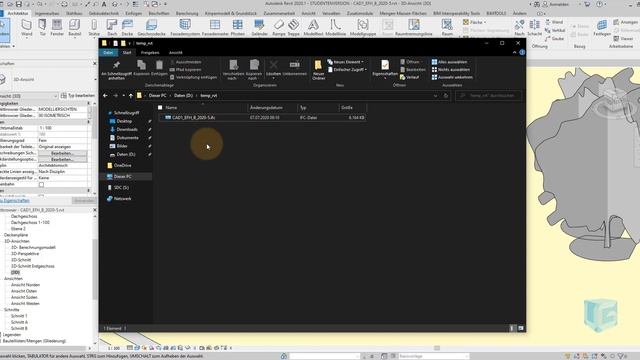
Task: Go up one folder level in Explorer
Action: click(x=131, y=96)
